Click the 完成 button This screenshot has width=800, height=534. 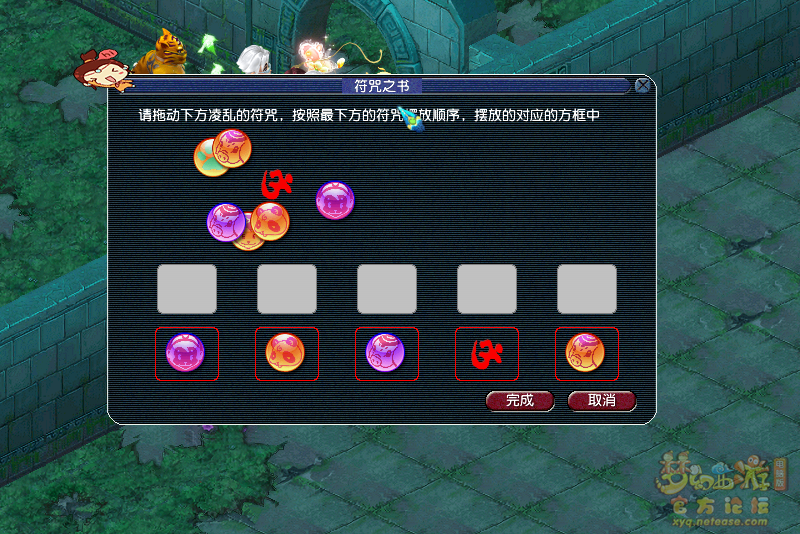pos(520,401)
